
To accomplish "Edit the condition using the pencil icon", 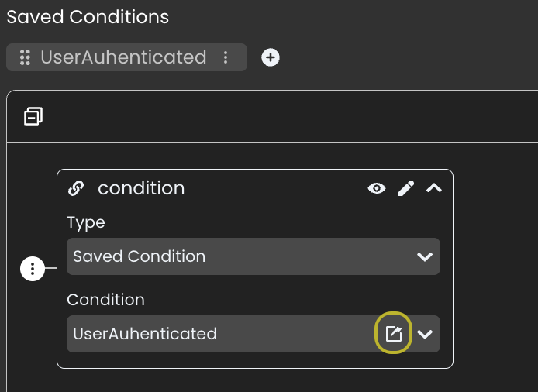I will pos(405,188).
